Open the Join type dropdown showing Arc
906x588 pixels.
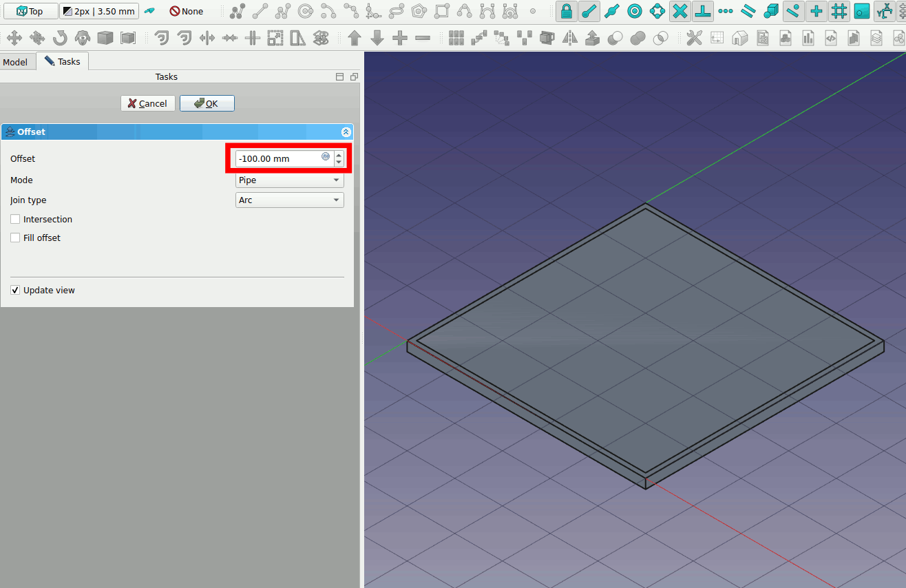pos(289,200)
